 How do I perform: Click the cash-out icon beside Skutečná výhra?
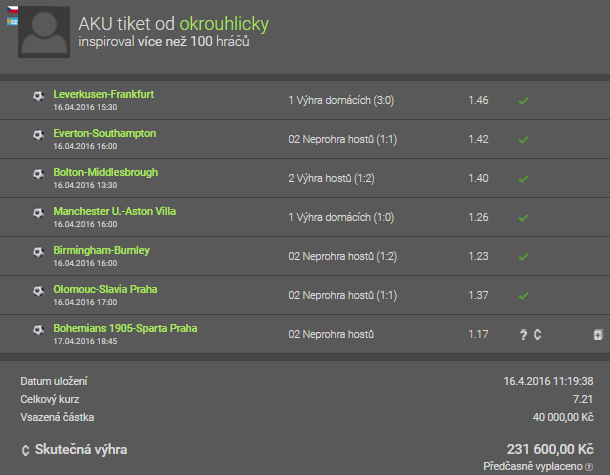click(25, 450)
